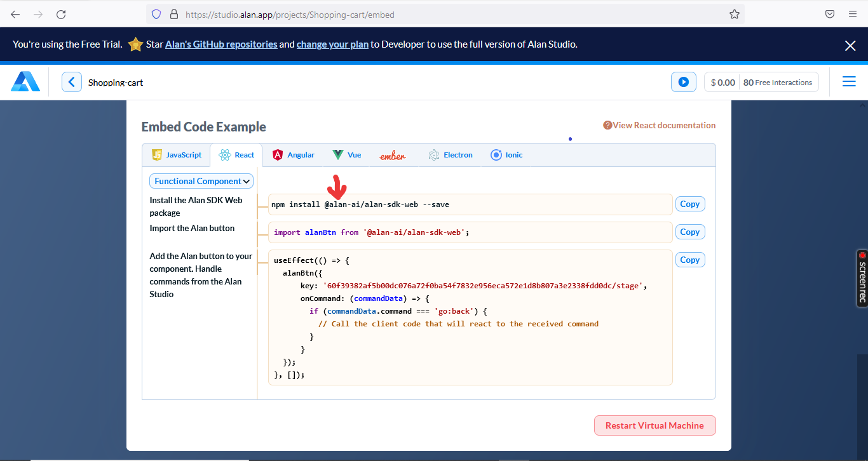This screenshot has width=868, height=461.
Task: Select the ember tab
Action: coord(393,156)
